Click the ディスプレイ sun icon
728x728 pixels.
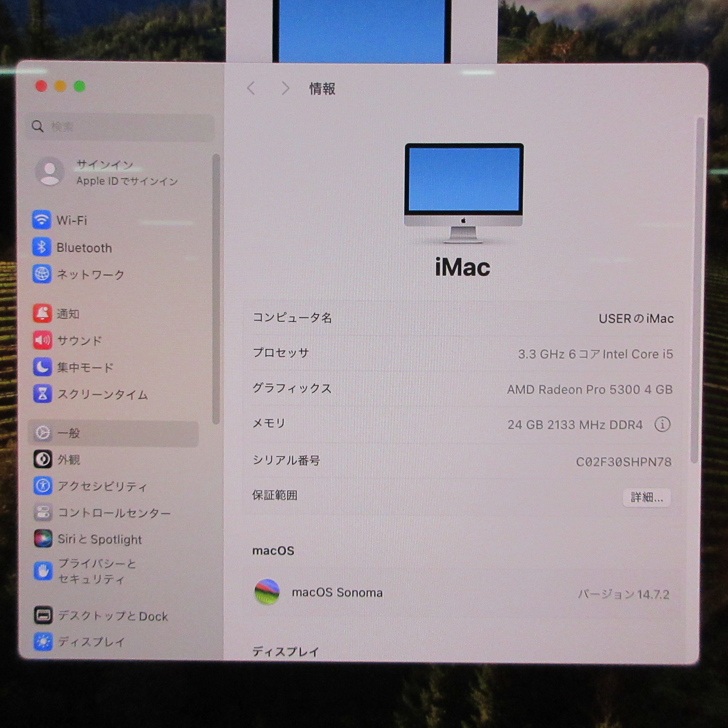[43, 642]
